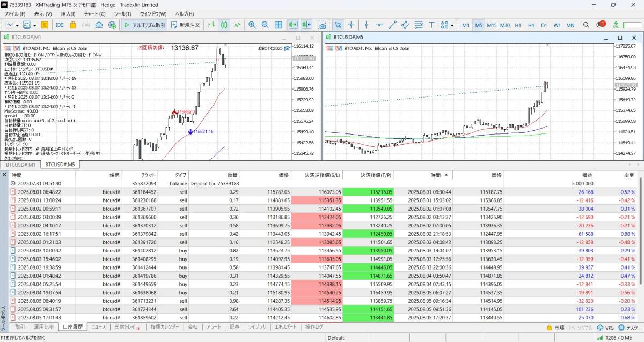The width and height of the screenshot is (644, 342).
Task: Zoom out on the chart
Action: click(265, 25)
